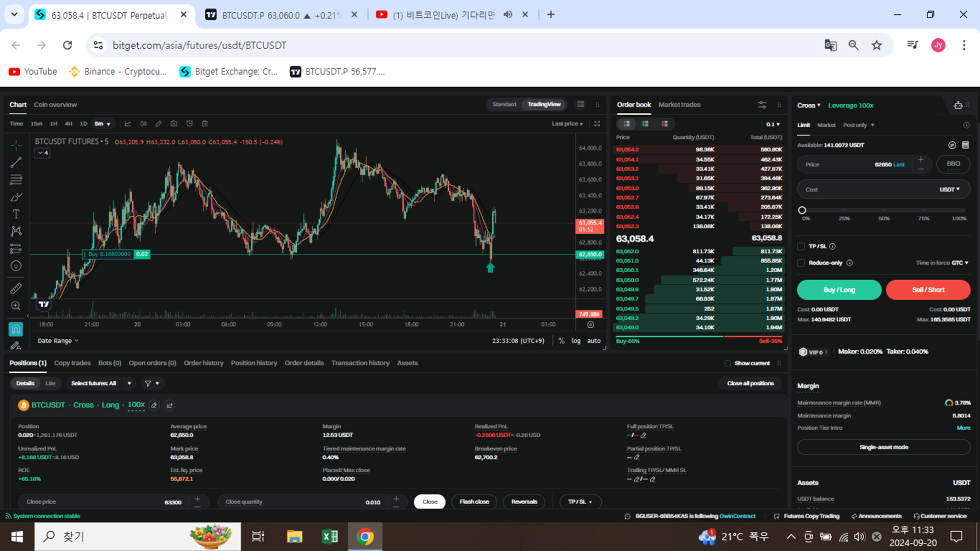The width and height of the screenshot is (980, 551).
Task: Open multi-chart grid layout
Action: click(580, 104)
